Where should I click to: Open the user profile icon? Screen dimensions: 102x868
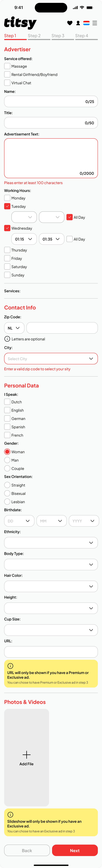(78, 23)
